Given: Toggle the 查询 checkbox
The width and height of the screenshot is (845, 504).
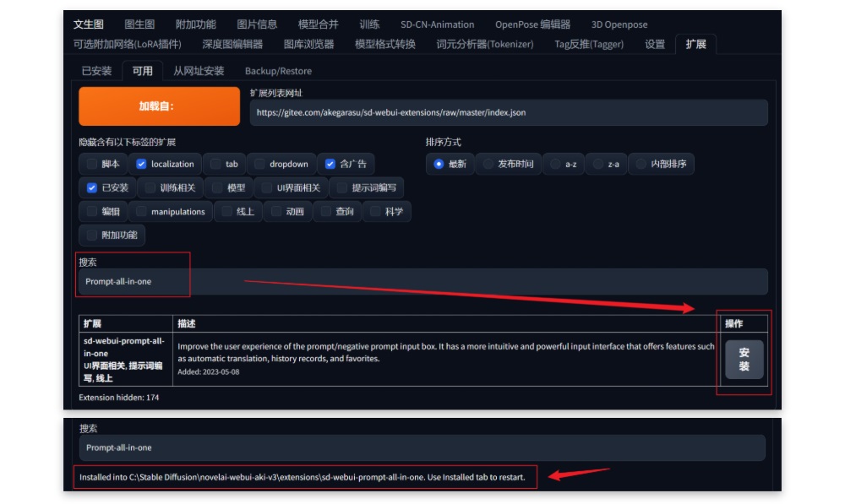Looking at the screenshot, I should [325, 211].
